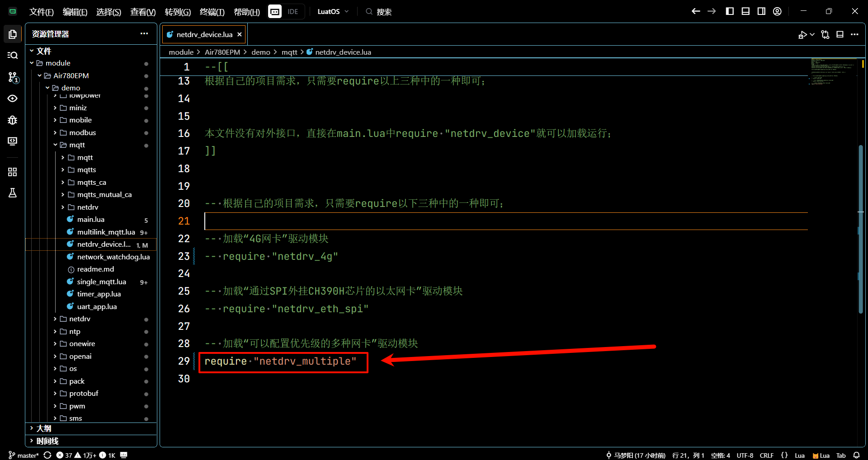Click the synchronize changes icon in status bar

pos(47,455)
